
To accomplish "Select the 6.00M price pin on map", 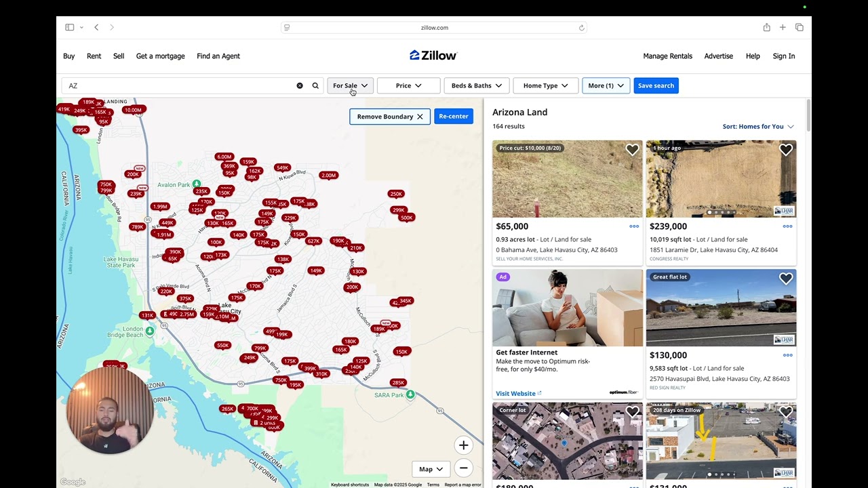I will coord(224,157).
